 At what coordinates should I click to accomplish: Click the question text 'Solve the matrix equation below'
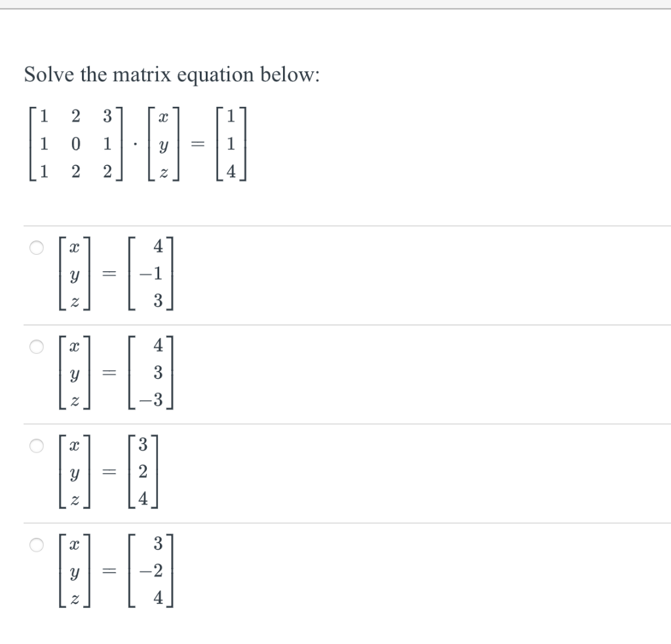[171, 75]
